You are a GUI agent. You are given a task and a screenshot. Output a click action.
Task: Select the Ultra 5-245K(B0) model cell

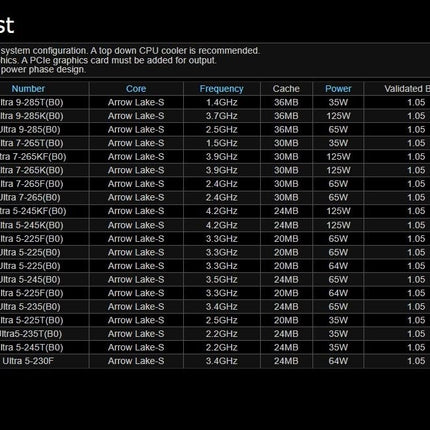point(31,225)
